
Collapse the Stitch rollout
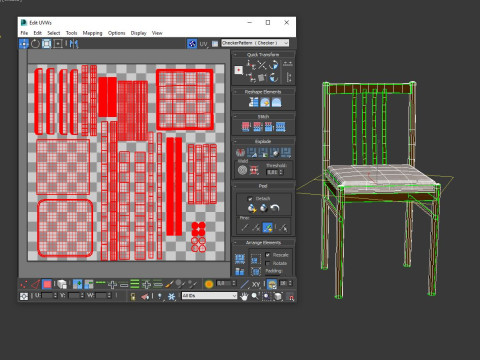pyautogui.click(x=235, y=117)
